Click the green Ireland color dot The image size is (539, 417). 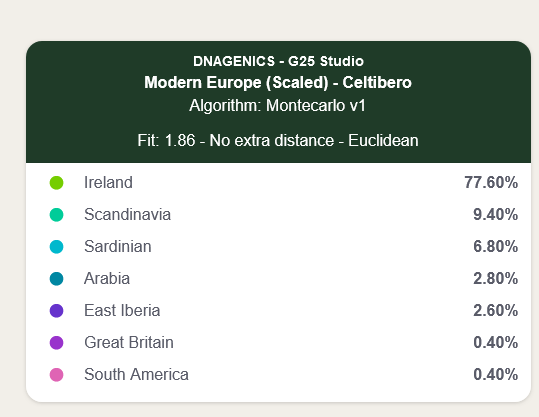point(56,183)
